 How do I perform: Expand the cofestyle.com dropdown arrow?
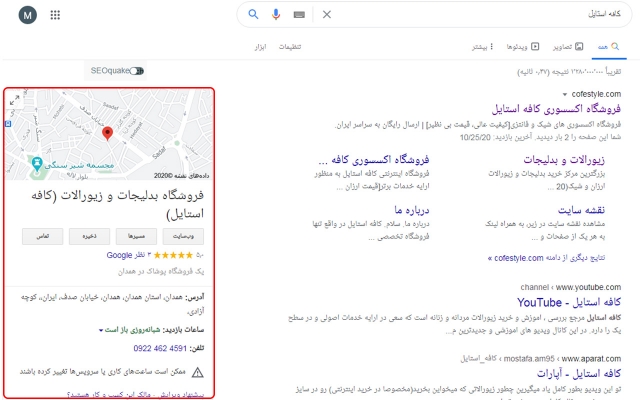(565, 95)
